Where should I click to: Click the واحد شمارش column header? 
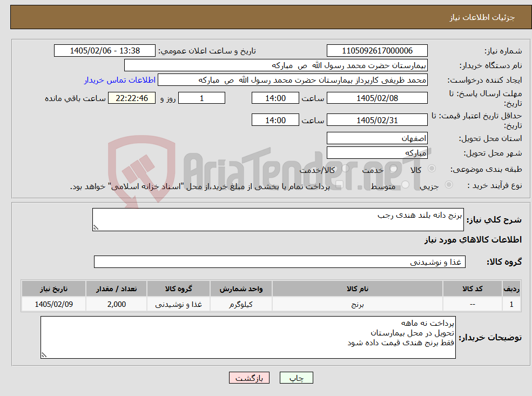tap(241, 289)
